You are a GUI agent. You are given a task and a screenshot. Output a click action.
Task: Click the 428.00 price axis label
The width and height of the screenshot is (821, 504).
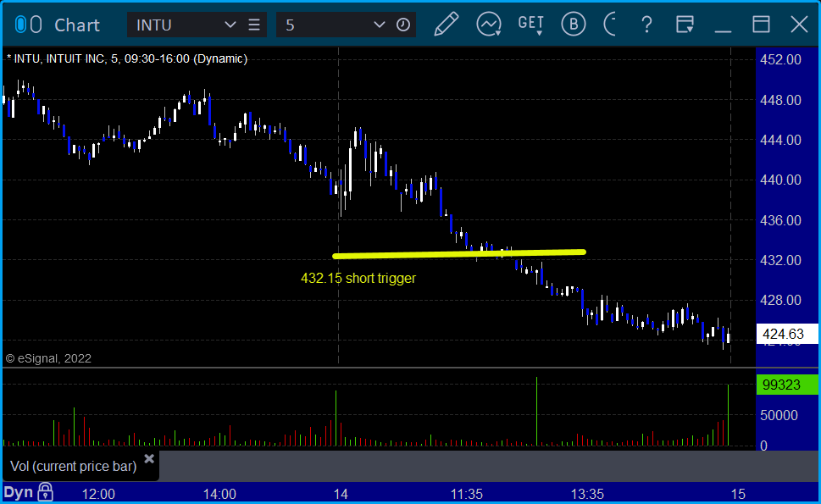pos(780,300)
